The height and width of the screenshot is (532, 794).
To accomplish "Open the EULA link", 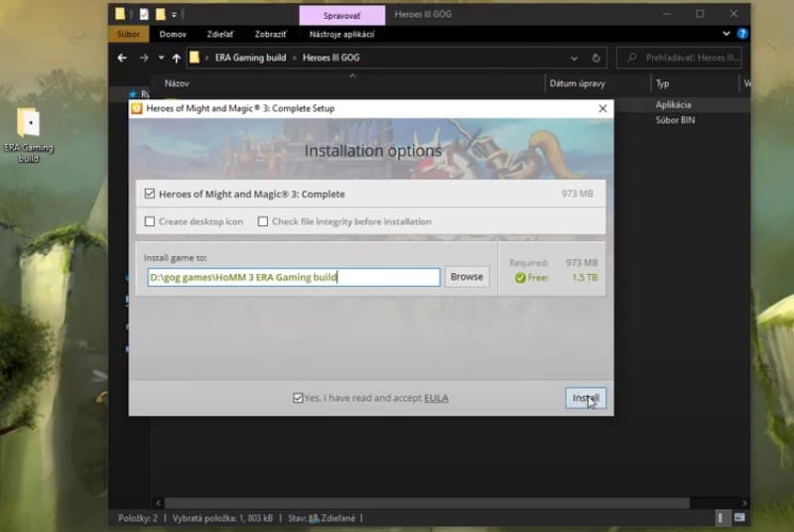I will [436, 398].
